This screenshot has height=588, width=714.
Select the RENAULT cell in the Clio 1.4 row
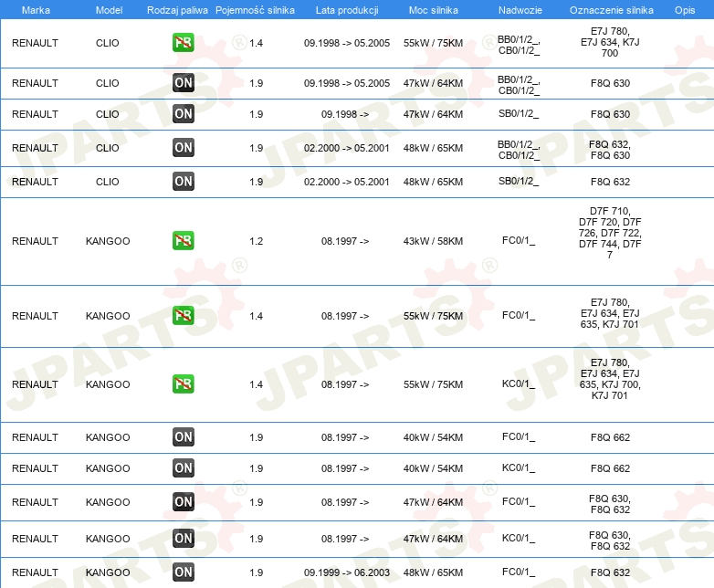[x=35, y=43]
